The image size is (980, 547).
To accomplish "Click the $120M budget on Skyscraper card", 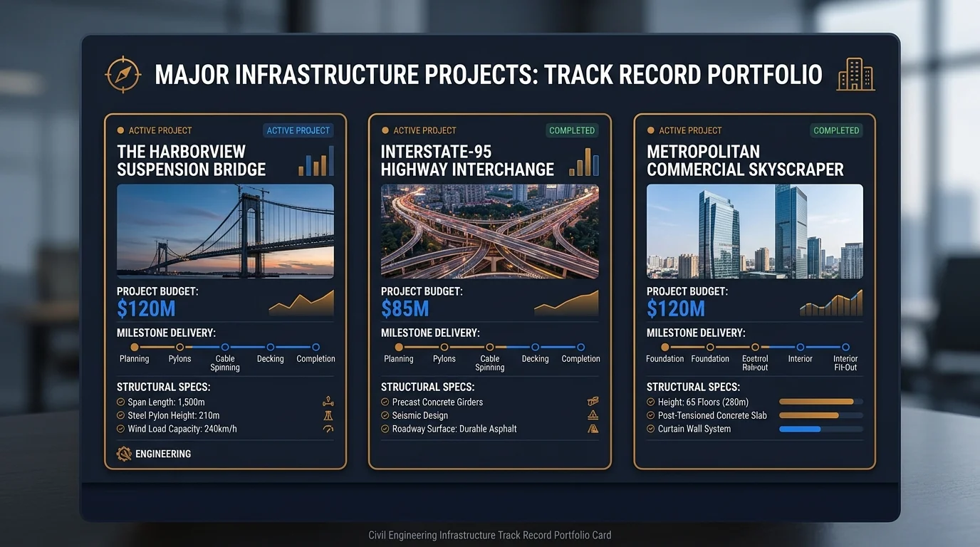I will click(x=676, y=308).
